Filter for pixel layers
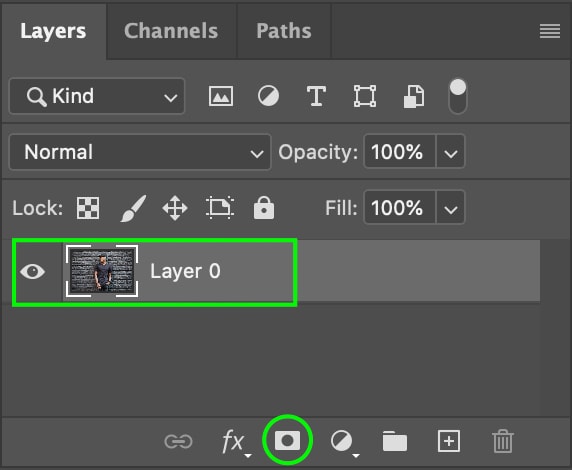This screenshot has width=572, height=470. coord(221,96)
